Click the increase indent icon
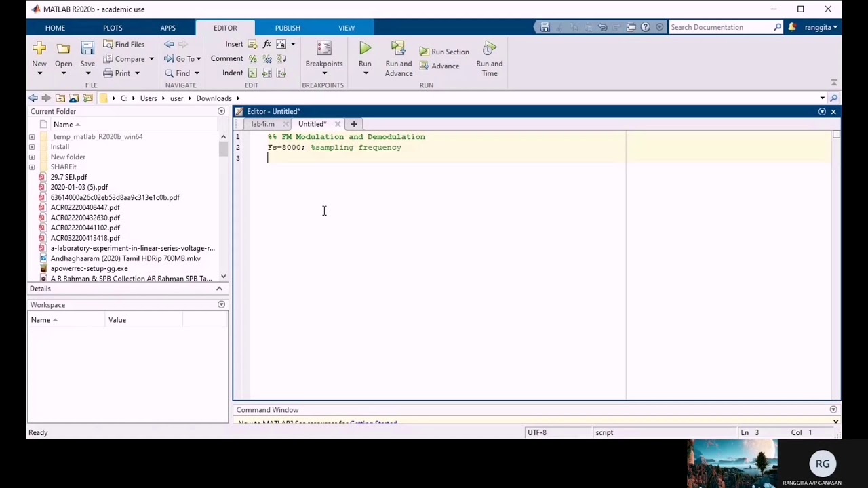Screen dimensions: 868x488 267,73
